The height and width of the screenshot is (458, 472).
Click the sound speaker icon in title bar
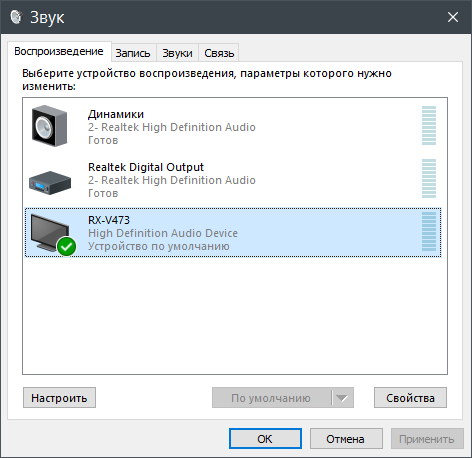pos(16,17)
